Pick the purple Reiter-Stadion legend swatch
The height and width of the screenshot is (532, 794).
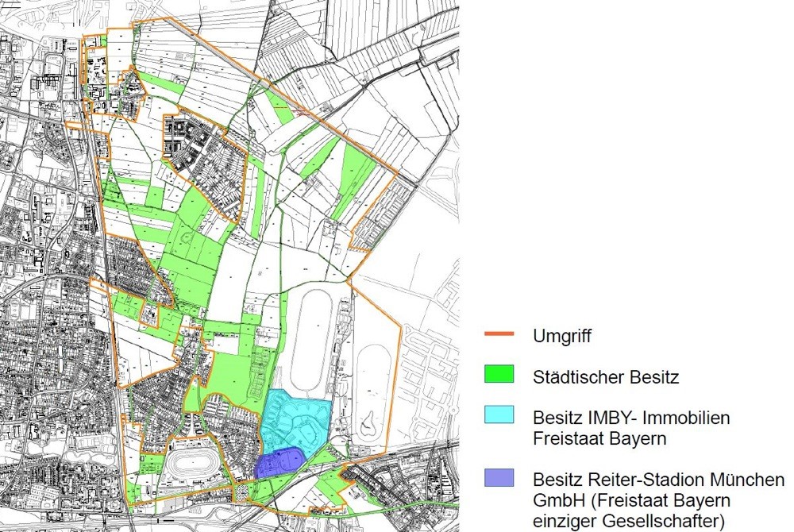[499, 478]
